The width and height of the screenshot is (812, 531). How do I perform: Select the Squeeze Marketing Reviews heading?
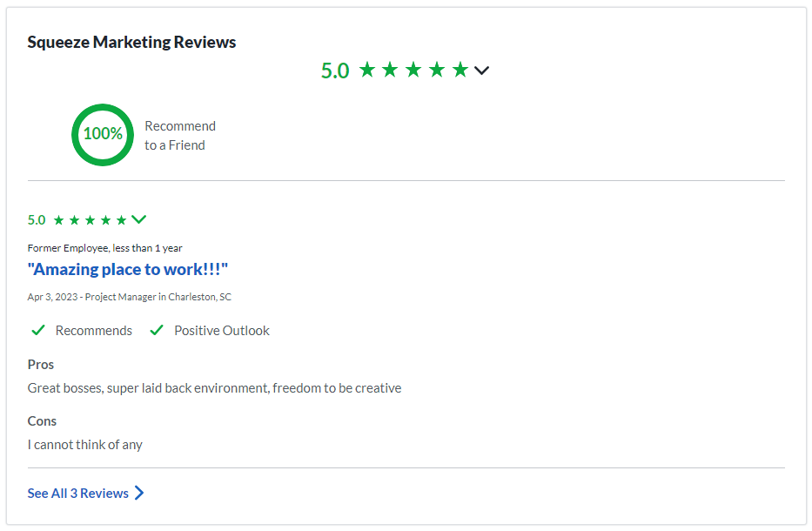coord(131,41)
